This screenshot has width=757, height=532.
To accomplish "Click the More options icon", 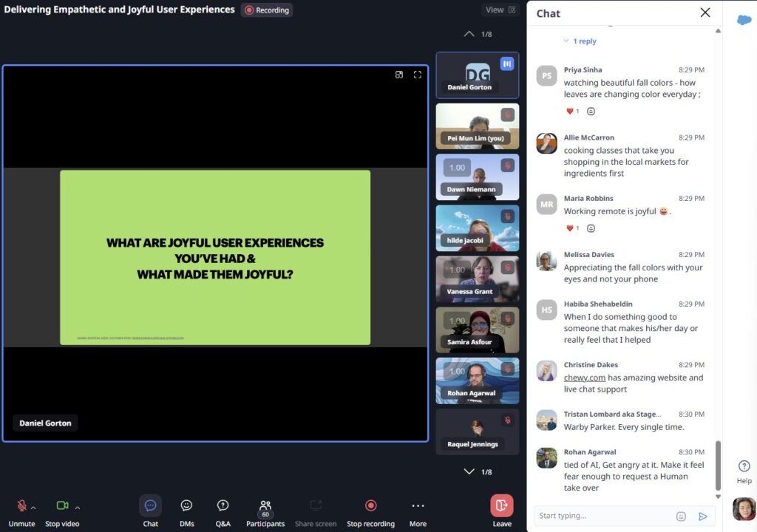I will click(418, 506).
